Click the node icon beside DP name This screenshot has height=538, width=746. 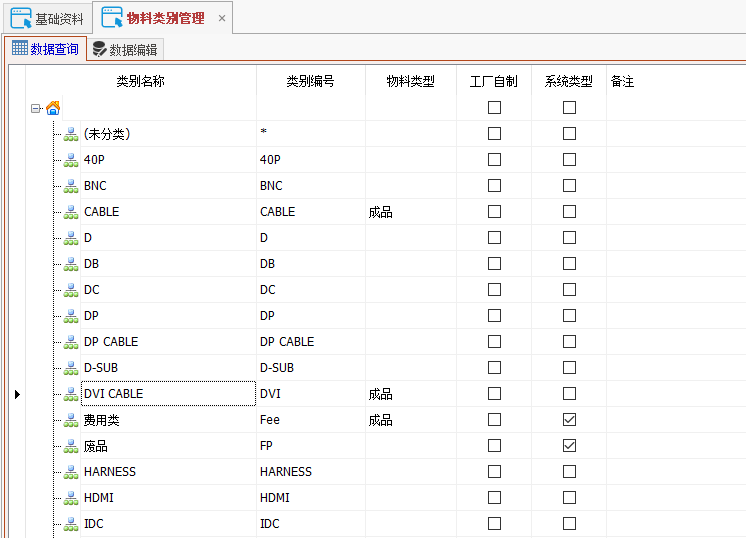71,316
